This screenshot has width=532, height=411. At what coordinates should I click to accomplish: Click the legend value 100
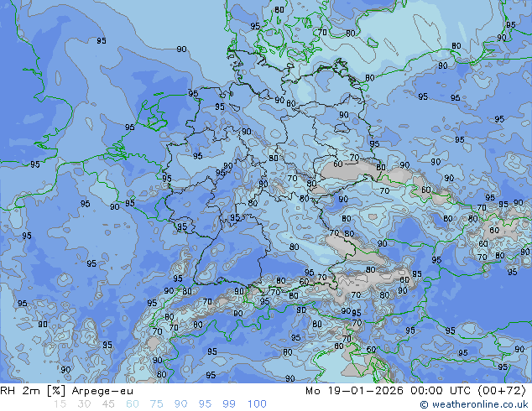click(257, 404)
